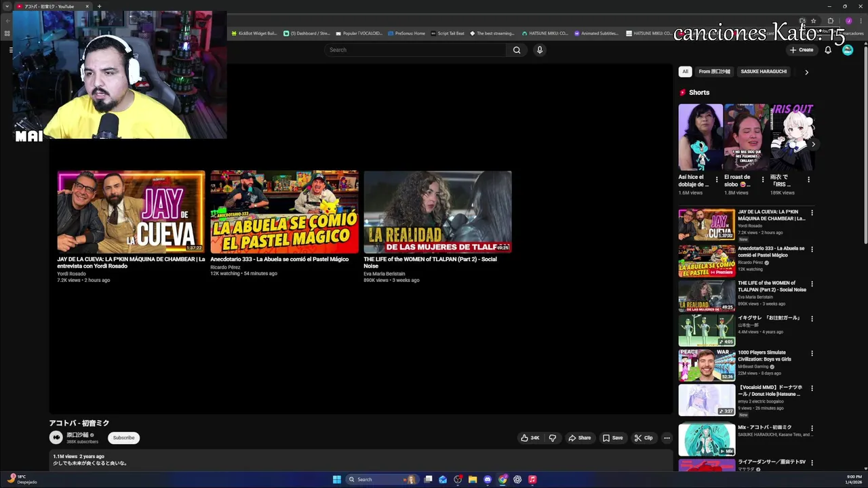Save the video to a playlist

(x=612, y=438)
